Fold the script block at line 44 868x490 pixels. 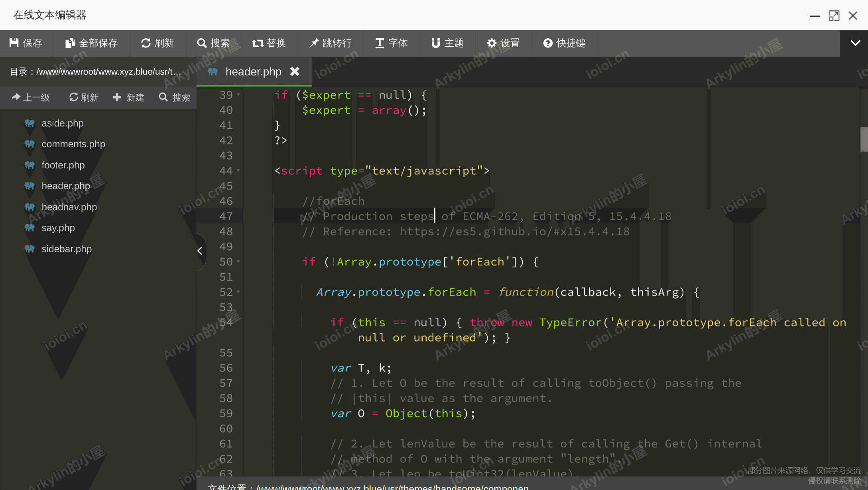[238, 170]
